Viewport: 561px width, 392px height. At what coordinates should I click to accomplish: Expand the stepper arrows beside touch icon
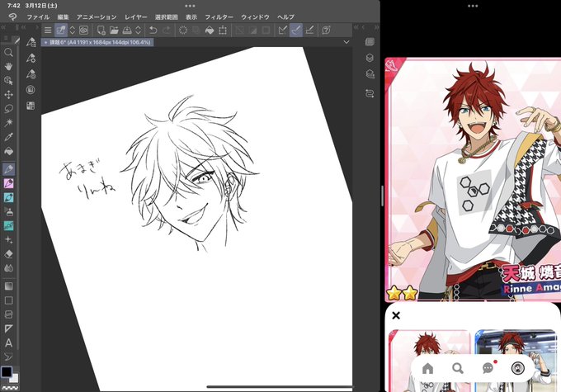point(73,30)
